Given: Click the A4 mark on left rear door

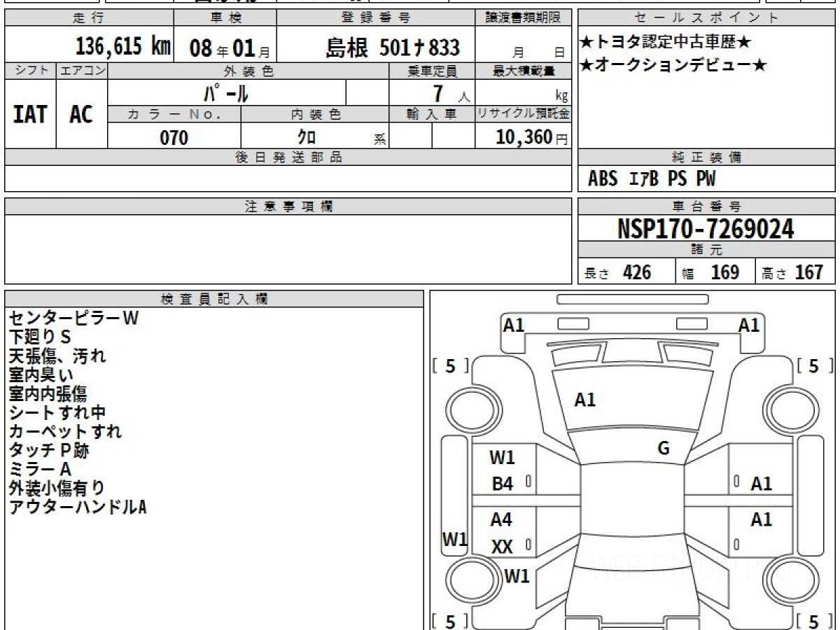Looking at the screenshot, I should click(501, 519).
